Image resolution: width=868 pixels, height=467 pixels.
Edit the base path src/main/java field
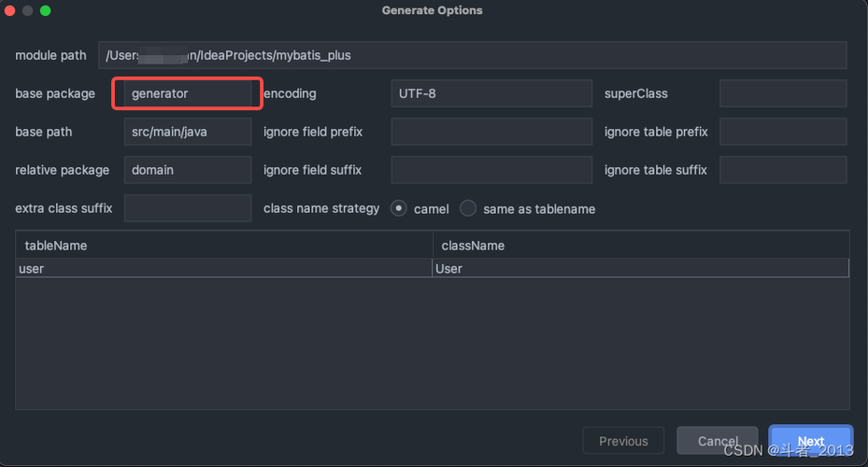pyautogui.click(x=188, y=132)
